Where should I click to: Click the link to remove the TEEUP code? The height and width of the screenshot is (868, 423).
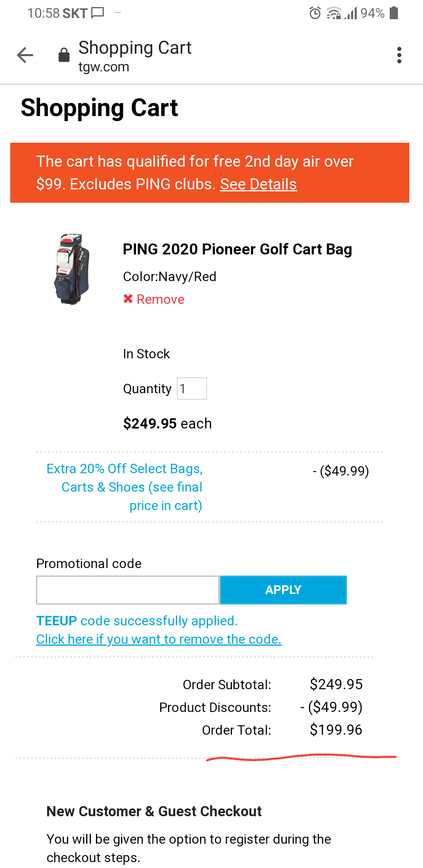coord(159,639)
